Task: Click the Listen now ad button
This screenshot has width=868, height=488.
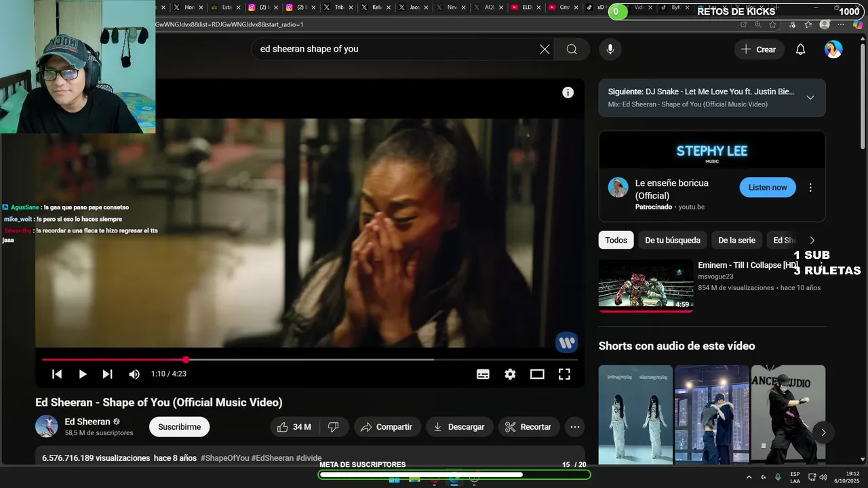Action: click(768, 188)
